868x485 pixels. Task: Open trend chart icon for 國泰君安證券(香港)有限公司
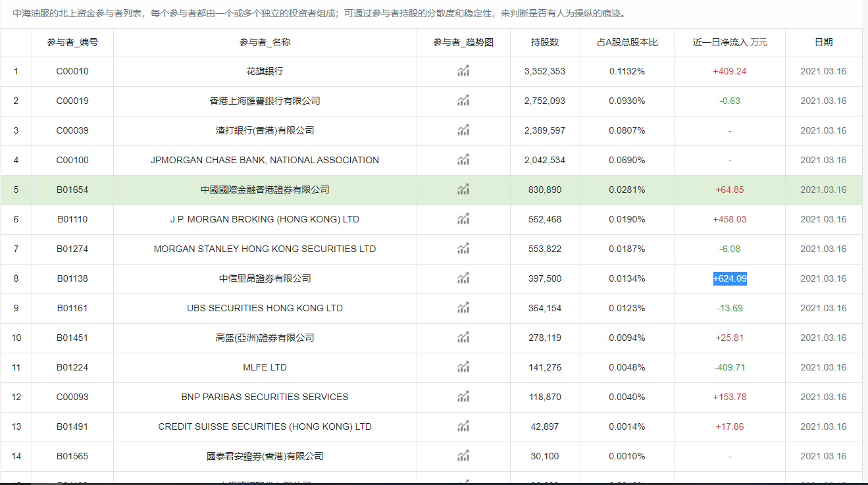click(463, 456)
